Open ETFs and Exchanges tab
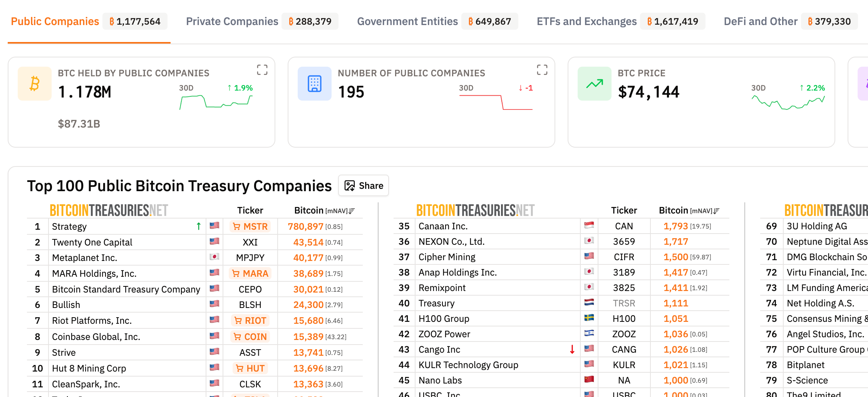The height and width of the screenshot is (397, 868). 620,22
